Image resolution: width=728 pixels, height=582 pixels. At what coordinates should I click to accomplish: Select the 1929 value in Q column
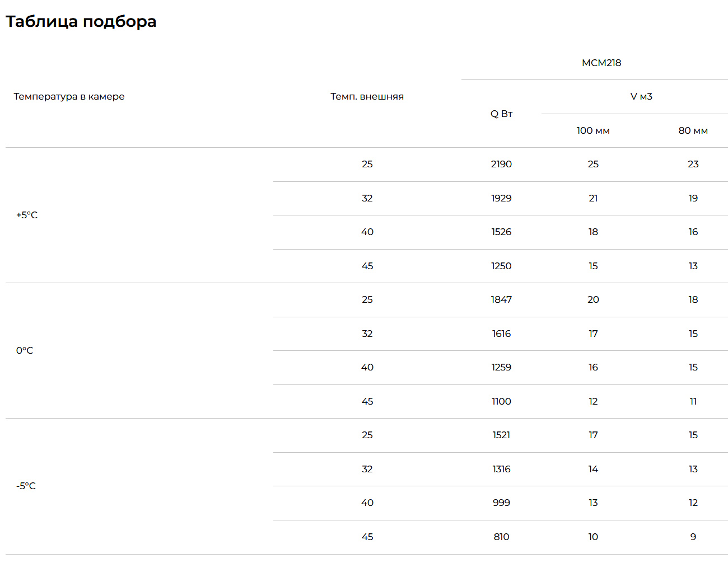[x=501, y=198]
